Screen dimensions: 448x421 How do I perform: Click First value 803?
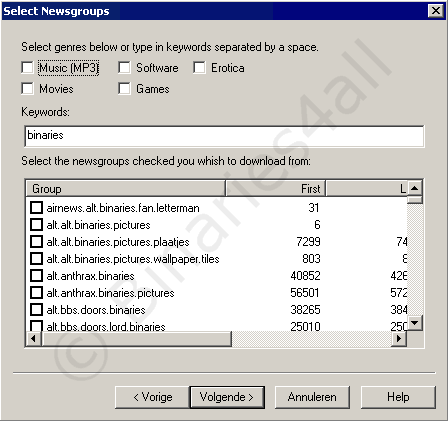tap(311, 259)
